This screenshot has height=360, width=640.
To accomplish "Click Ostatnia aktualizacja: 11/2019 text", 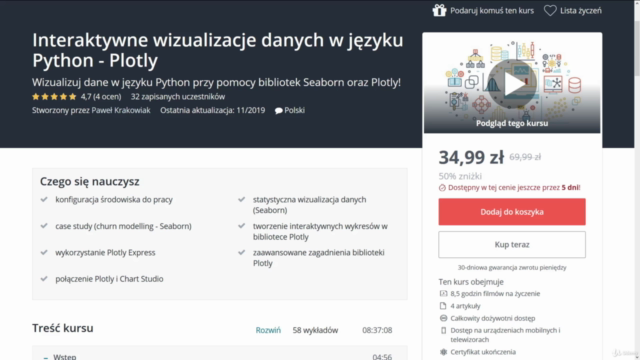I will (212, 110).
